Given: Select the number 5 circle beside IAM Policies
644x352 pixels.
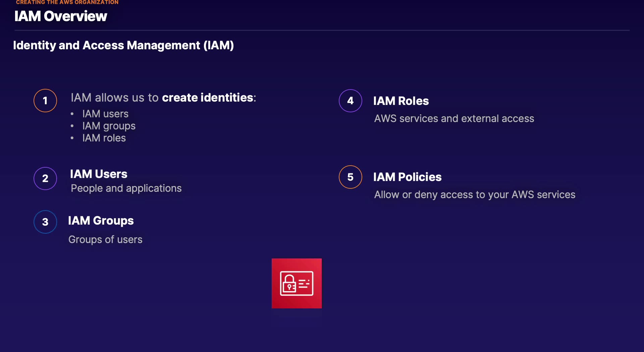Looking at the screenshot, I should click(x=351, y=177).
